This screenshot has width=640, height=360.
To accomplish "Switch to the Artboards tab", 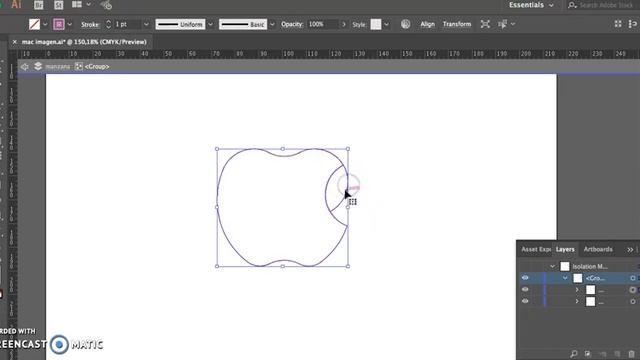I will pos(598,249).
